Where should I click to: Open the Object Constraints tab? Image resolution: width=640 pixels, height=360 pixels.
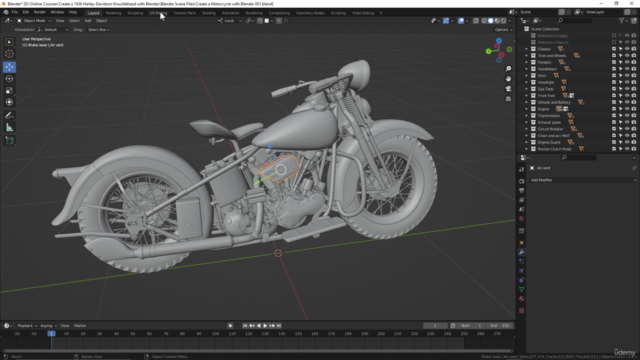(522, 280)
